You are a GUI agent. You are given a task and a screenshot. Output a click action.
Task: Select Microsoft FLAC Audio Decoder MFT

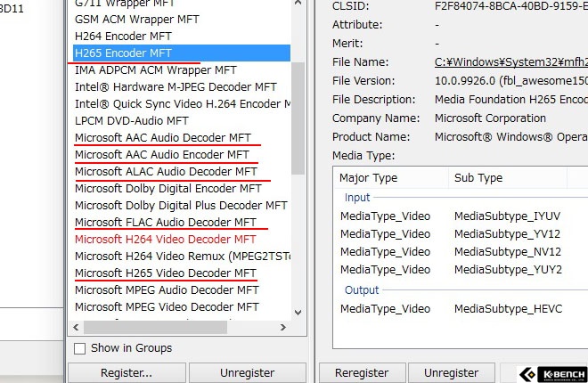[166, 223]
